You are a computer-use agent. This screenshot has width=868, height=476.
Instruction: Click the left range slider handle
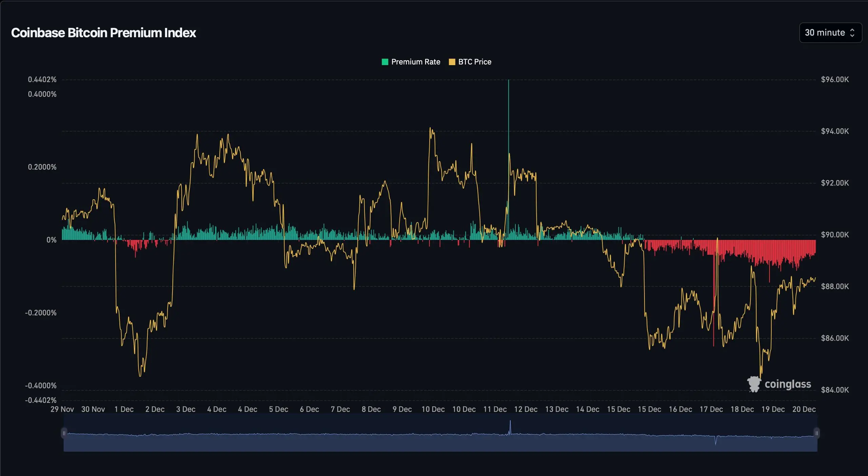[64, 433]
